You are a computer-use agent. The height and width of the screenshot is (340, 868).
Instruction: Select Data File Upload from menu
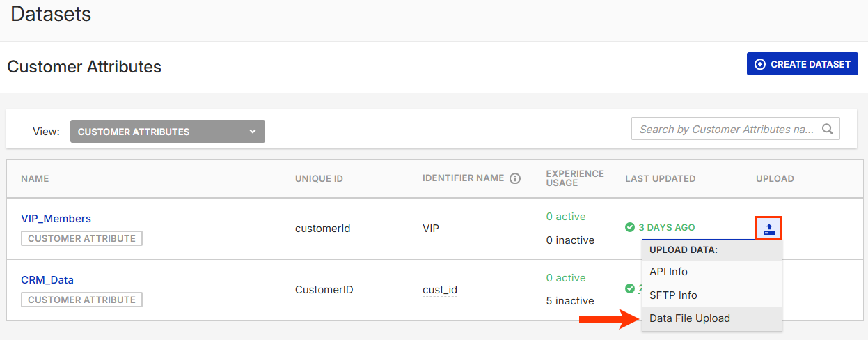[x=689, y=318]
